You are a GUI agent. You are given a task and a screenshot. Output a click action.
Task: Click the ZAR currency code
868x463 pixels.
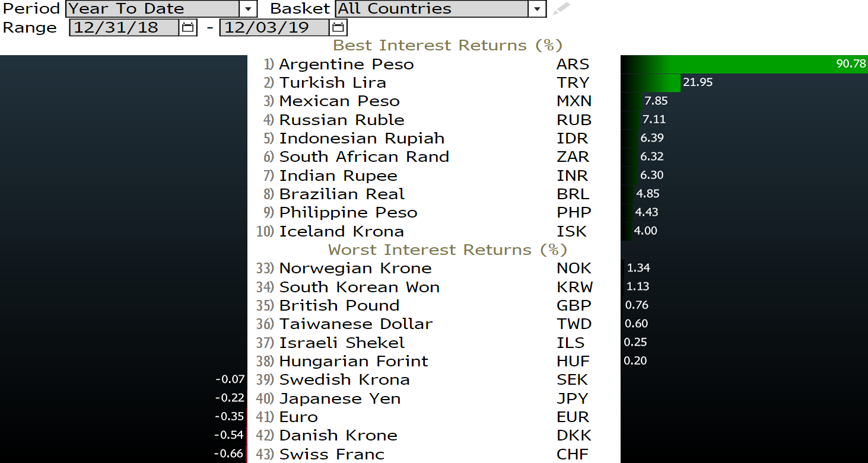pos(573,157)
